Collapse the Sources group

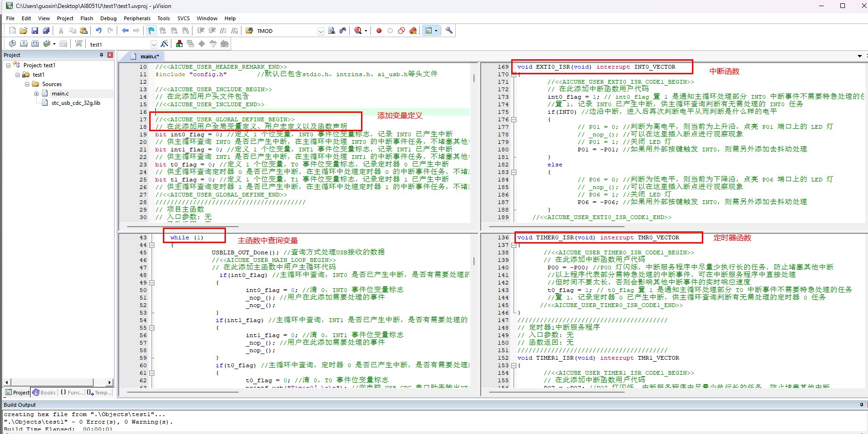tap(27, 84)
